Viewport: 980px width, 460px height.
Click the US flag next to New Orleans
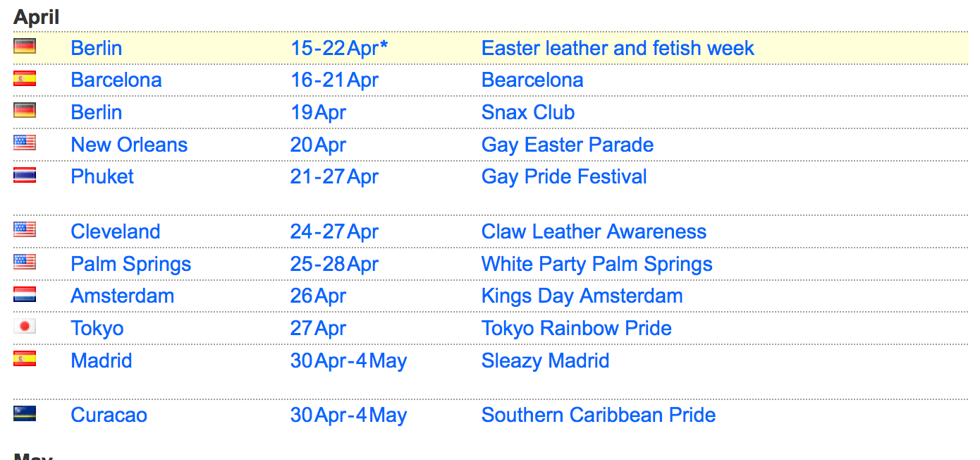(x=25, y=143)
